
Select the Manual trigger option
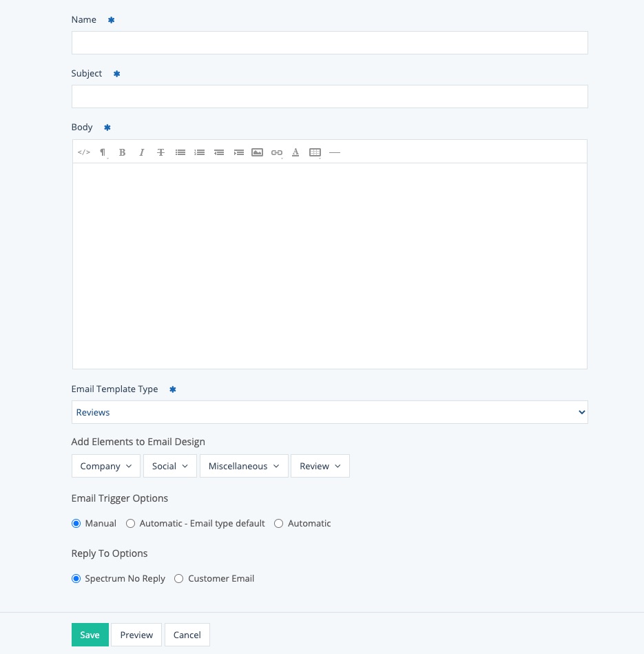click(76, 524)
